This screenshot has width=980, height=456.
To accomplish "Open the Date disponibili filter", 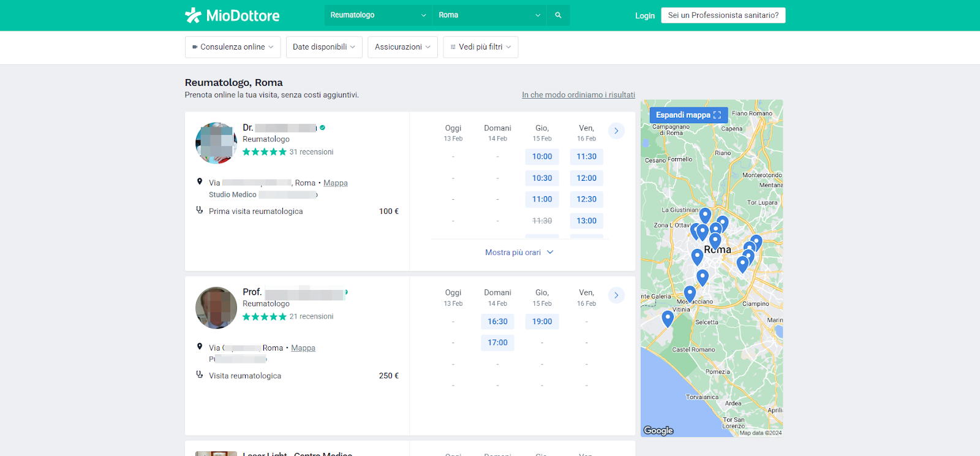I will (x=324, y=47).
